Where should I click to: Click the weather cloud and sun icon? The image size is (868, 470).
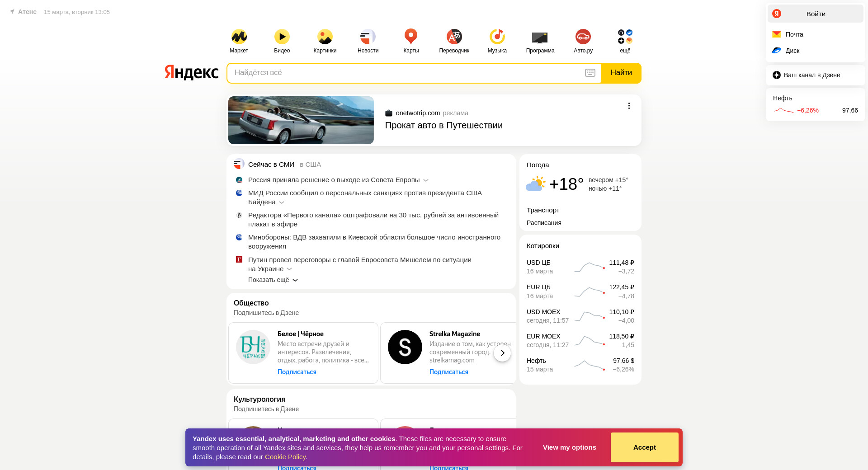tap(536, 184)
